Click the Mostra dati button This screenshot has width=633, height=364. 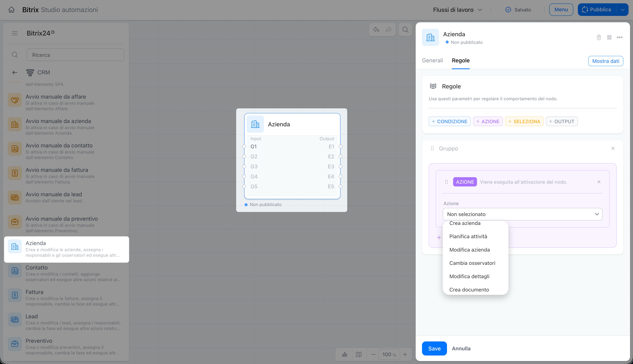click(x=605, y=61)
